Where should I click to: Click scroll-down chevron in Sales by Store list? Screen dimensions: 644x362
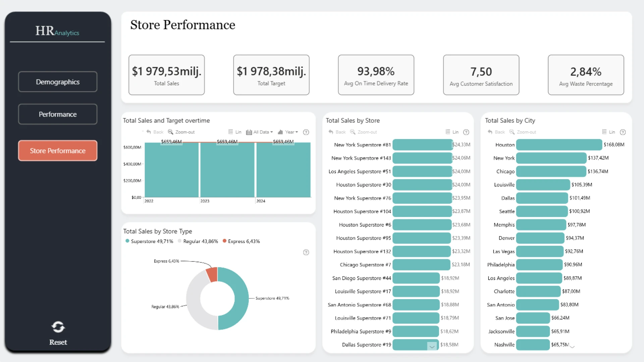pos(432,347)
